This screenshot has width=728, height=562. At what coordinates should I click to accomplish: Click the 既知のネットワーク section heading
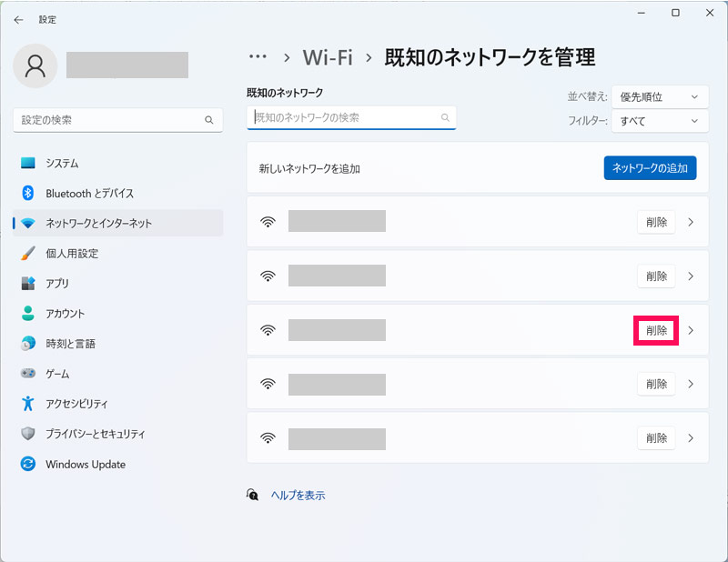(x=285, y=93)
